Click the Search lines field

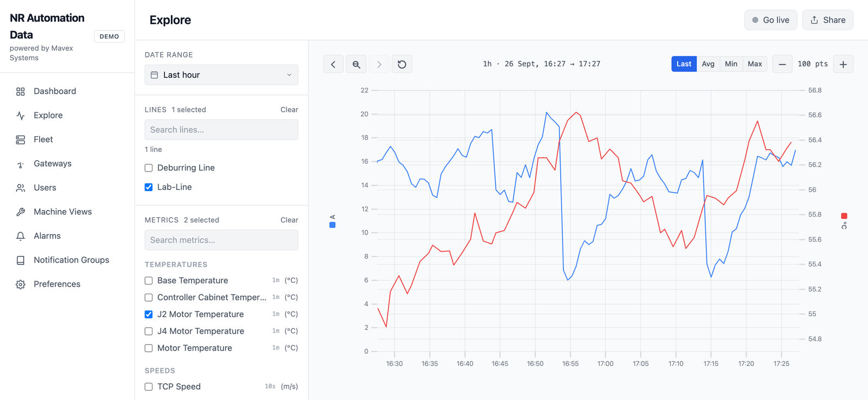click(221, 130)
